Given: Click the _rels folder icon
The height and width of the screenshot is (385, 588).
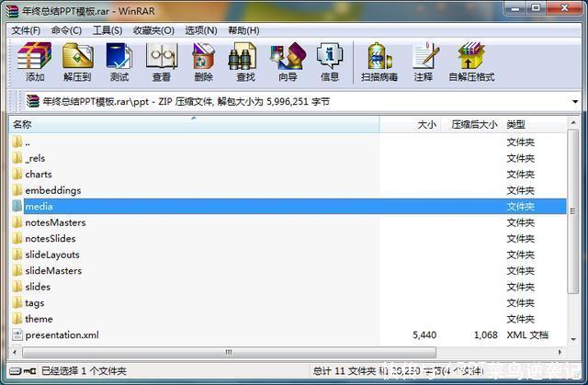Looking at the screenshot, I should pyautogui.click(x=17, y=158).
